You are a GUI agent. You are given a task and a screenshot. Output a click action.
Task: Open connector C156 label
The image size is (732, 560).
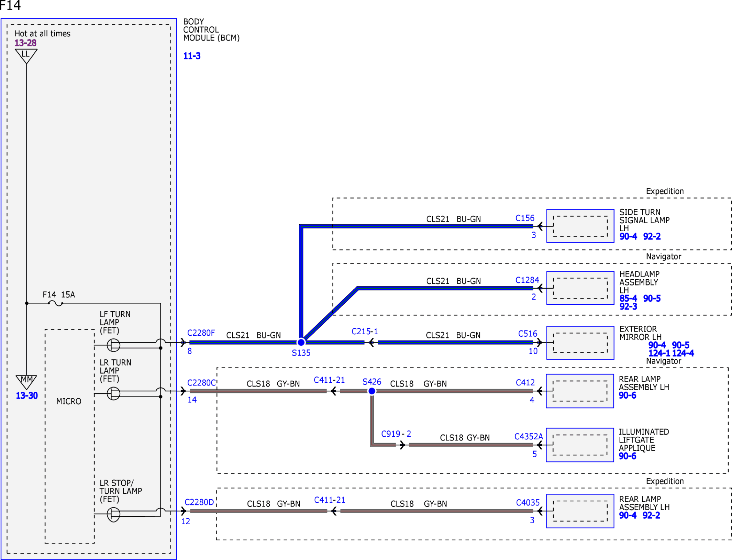pyautogui.click(x=525, y=218)
